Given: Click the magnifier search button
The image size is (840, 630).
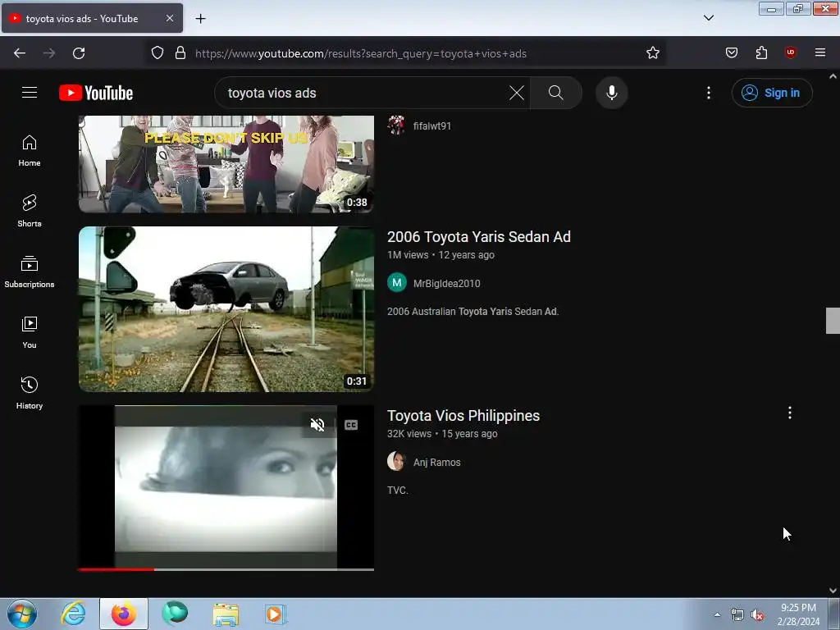Looking at the screenshot, I should tap(556, 93).
